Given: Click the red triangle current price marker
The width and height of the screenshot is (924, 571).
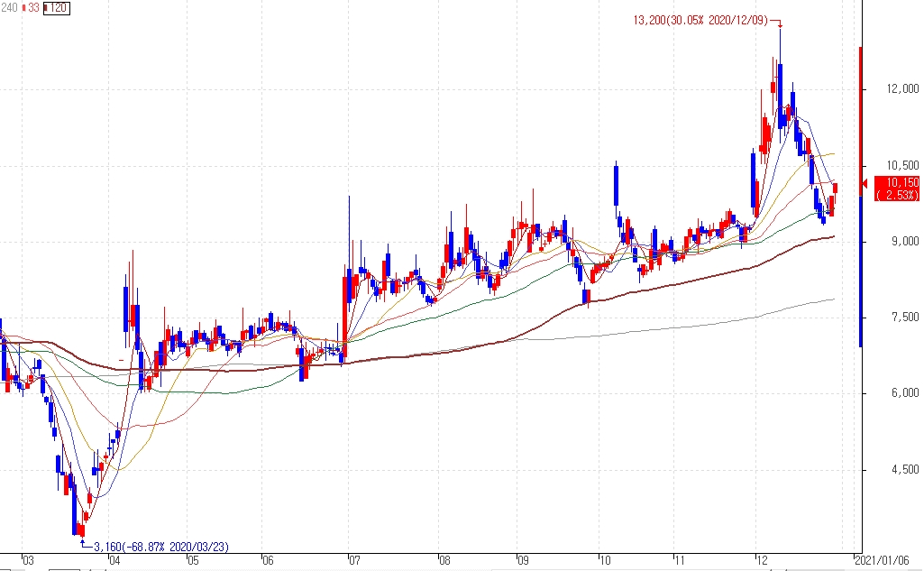Looking at the screenshot, I should point(865,184).
